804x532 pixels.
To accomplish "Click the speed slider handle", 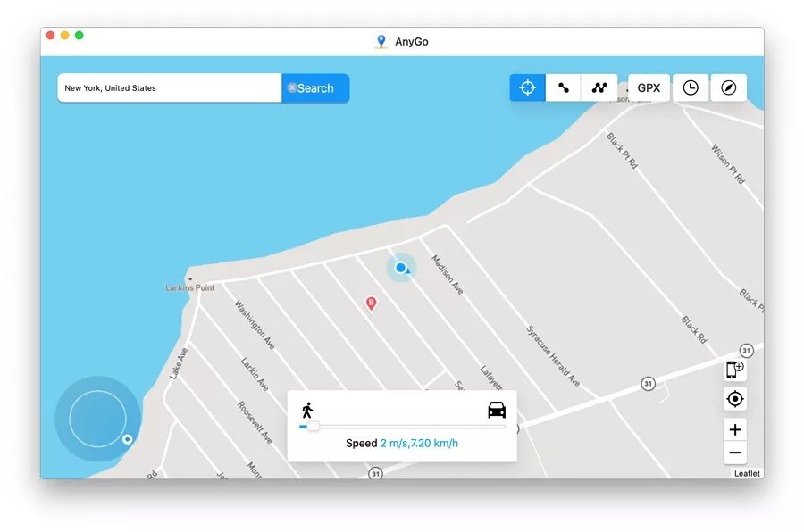I will click(313, 427).
